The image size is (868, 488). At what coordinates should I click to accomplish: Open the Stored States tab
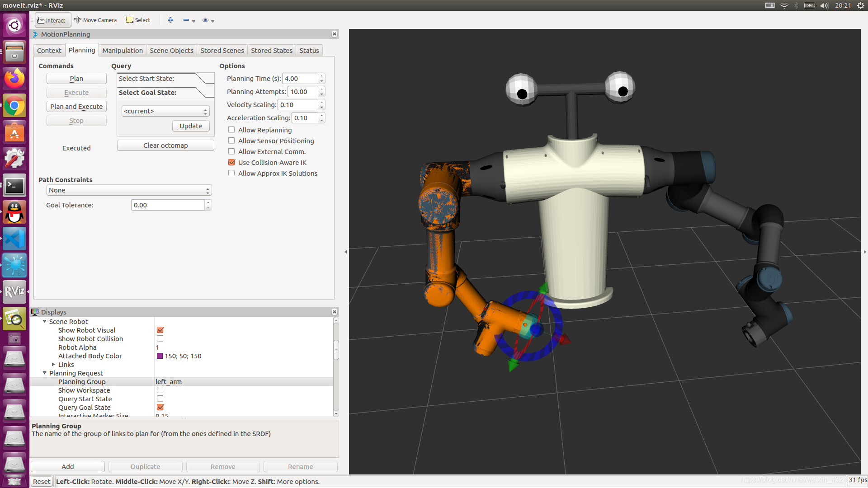click(271, 51)
